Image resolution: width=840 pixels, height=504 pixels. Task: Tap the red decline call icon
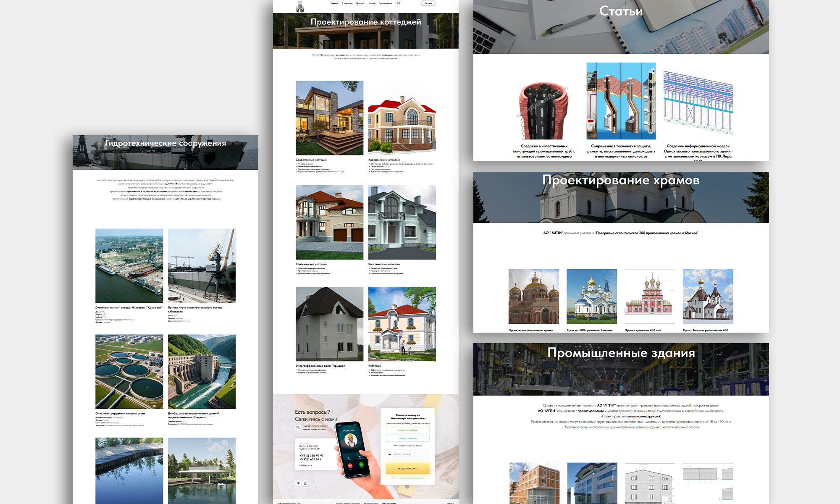point(350,466)
